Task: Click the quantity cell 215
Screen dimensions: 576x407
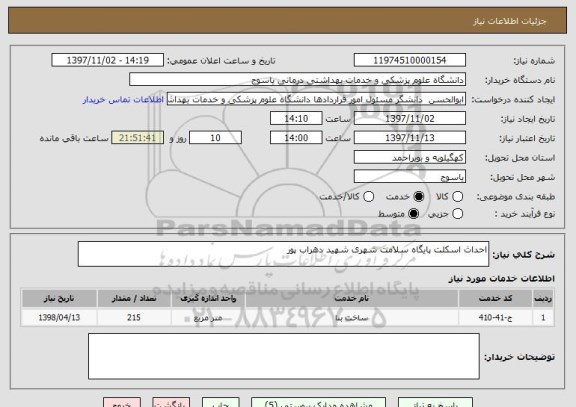Action: (134, 317)
